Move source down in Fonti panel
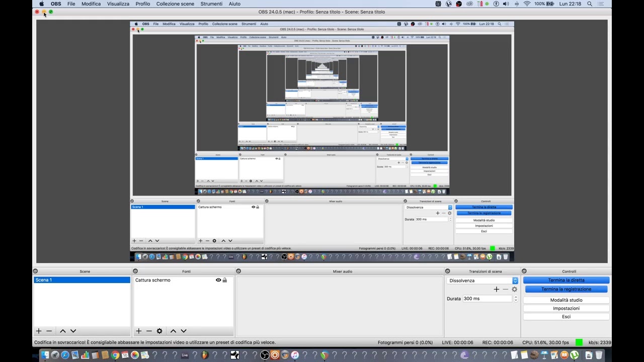644x362 pixels. 184,331
